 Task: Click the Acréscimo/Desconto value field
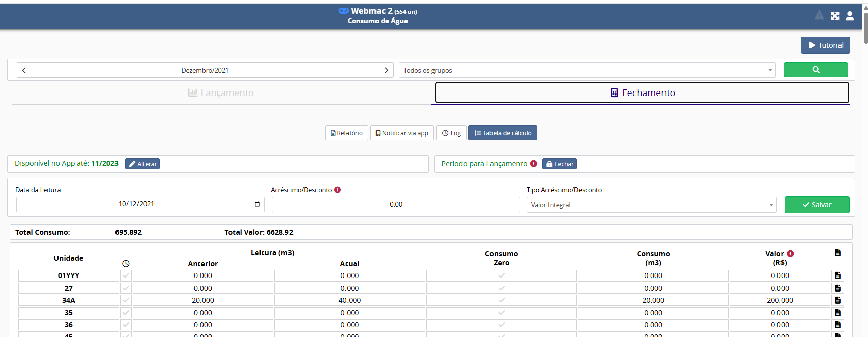pos(396,204)
